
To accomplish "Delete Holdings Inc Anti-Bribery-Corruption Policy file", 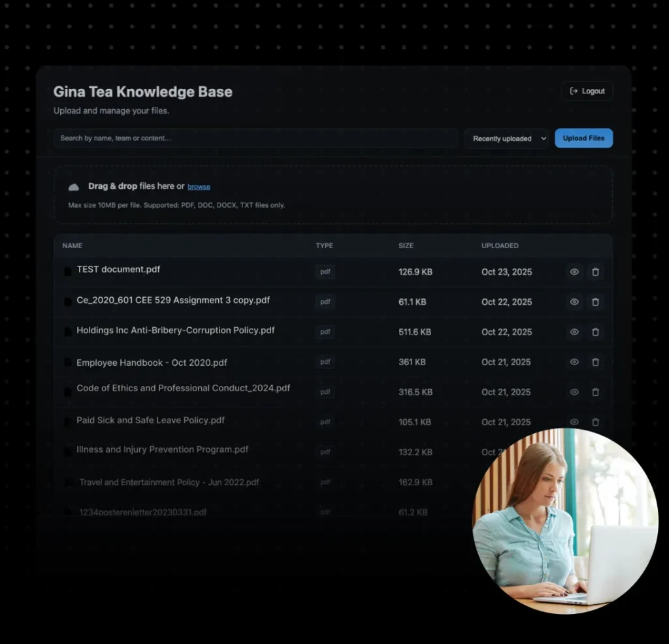I will [x=595, y=332].
